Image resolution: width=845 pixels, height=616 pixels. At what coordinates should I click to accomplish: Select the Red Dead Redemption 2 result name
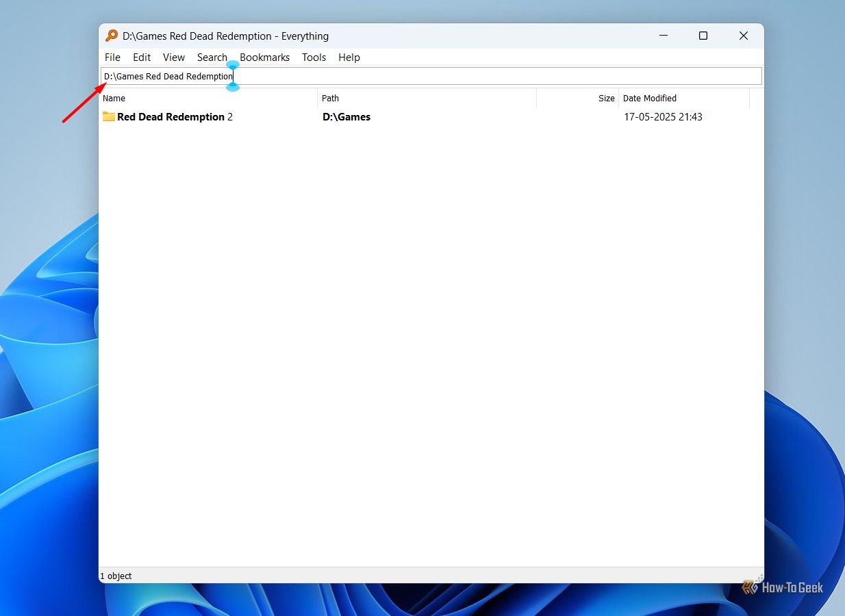175,117
